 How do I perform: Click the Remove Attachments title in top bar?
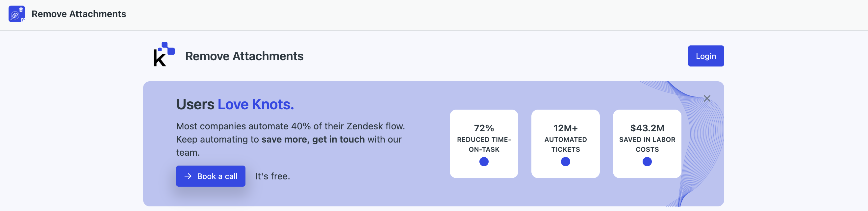coord(79,14)
